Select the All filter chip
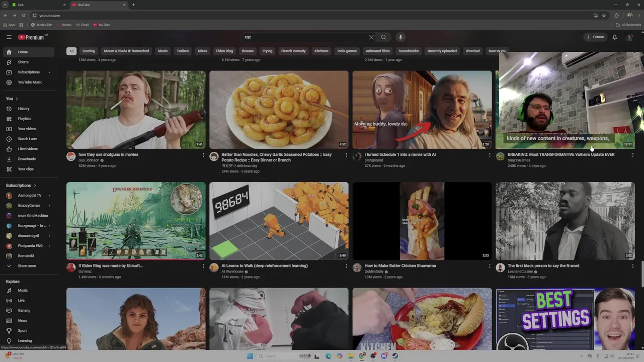Image resolution: width=644 pixels, height=362 pixels. 71,51
